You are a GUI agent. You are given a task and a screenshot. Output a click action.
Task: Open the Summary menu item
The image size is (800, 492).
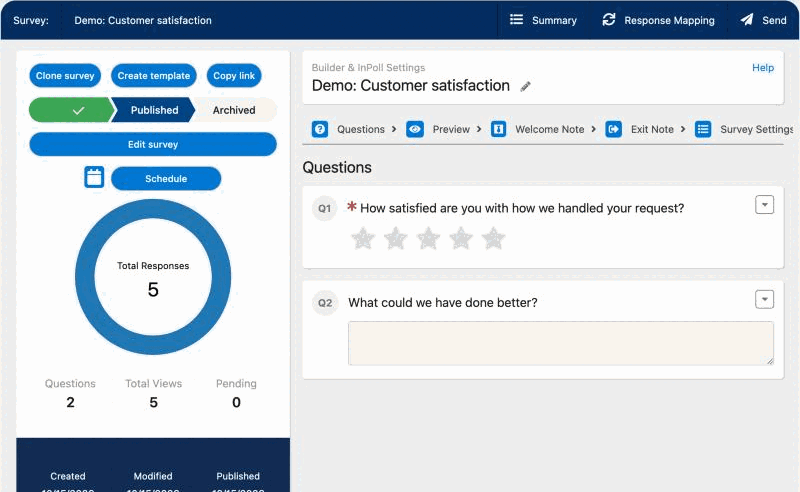point(543,20)
